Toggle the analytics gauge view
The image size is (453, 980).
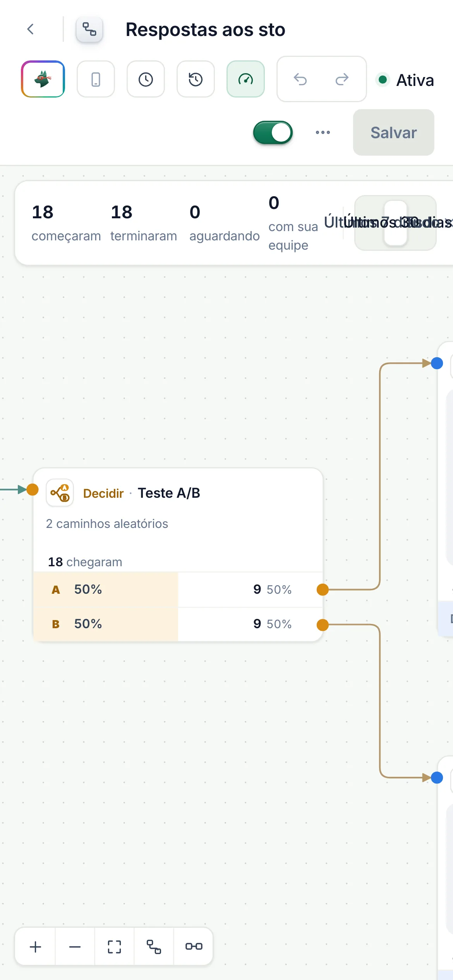(245, 79)
